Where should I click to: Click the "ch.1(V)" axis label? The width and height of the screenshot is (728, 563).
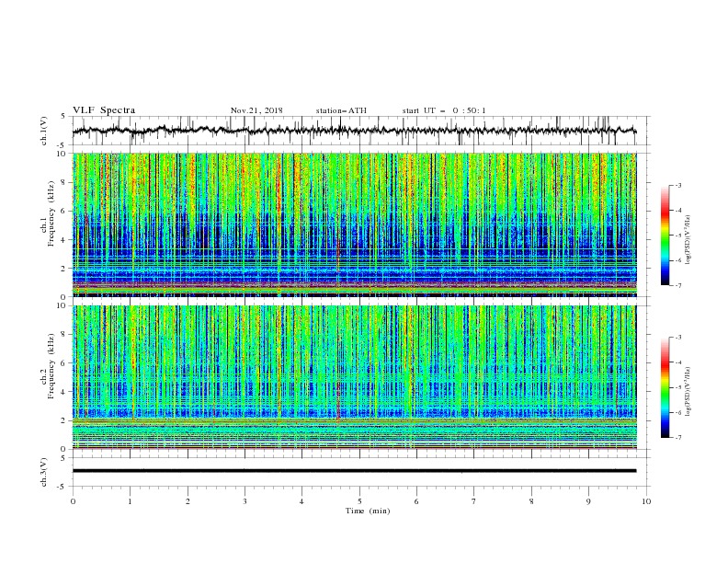click(44, 131)
